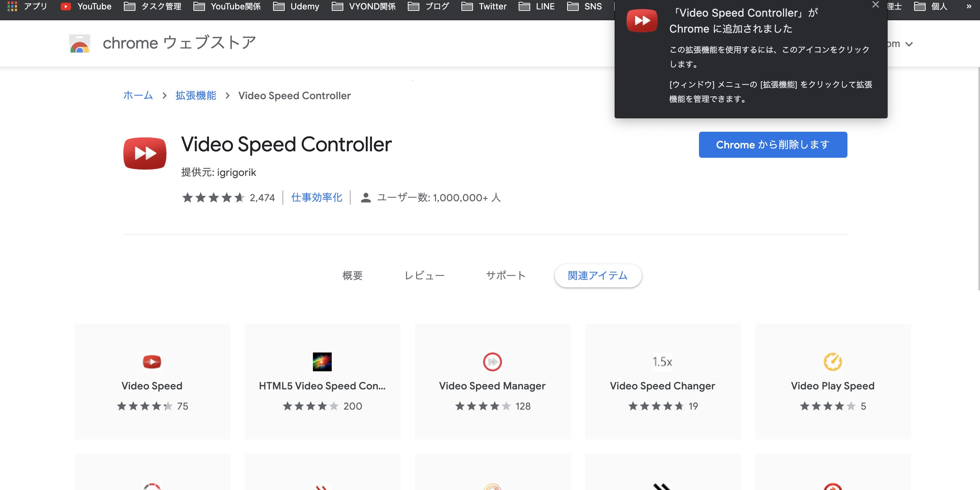980x490 pixels.
Task: Close the extension added notification popup
Action: pyautogui.click(x=875, y=5)
